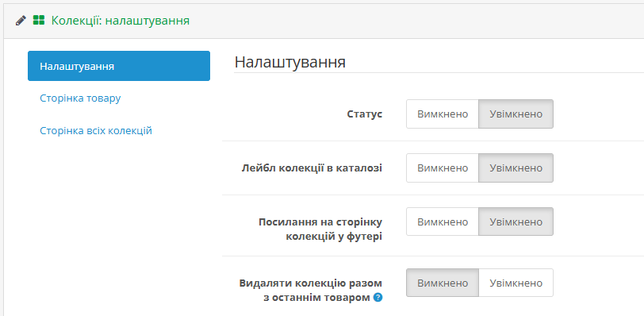Click the Налаштування section heading
The height and width of the screenshot is (316, 644).
[x=290, y=62]
